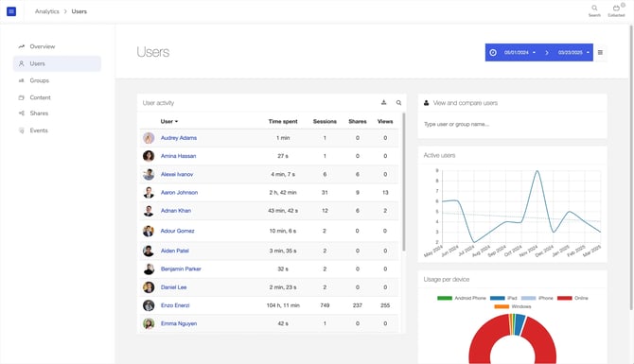634x364 pixels.
Task: Click Audrey Adams' avatar
Action: coord(149,138)
